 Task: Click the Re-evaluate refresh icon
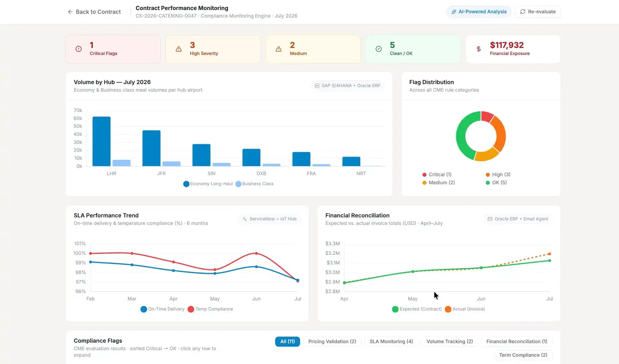click(x=523, y=12)
